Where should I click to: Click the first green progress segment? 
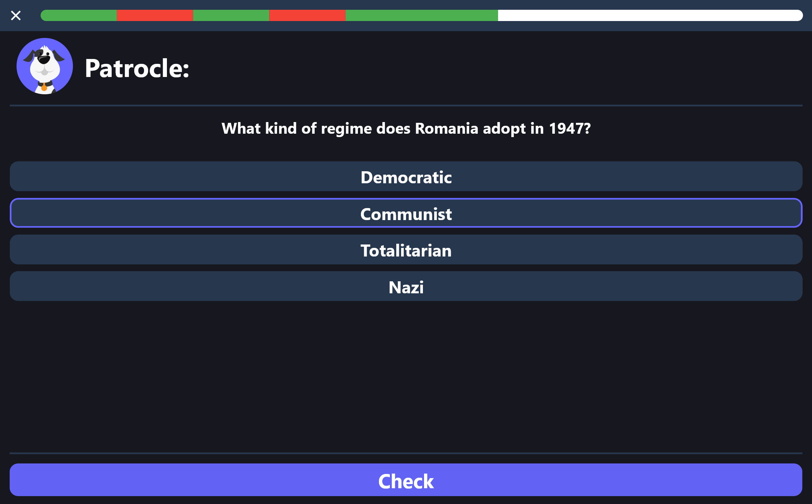[79, 15]
